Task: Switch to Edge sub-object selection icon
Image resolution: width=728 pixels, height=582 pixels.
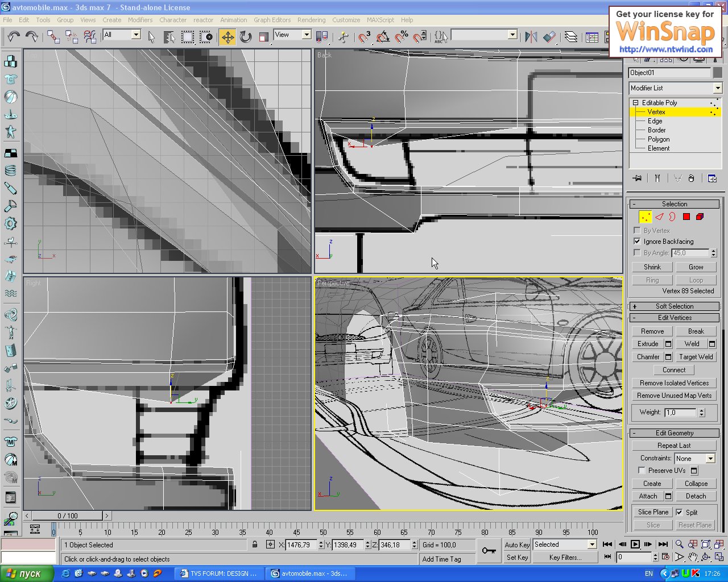Action: click(x=659, y=217)
